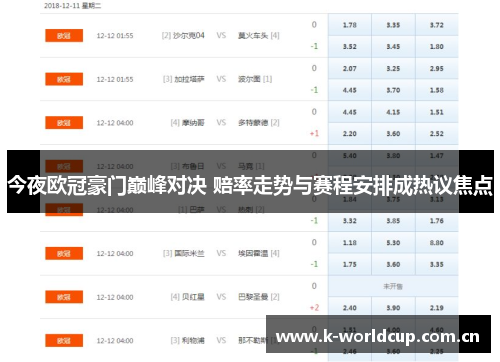This screenshot has width=500, height=362.
Task: Select odds 2.07 for 加拉塔萨 win
Action: pos(350,69)
